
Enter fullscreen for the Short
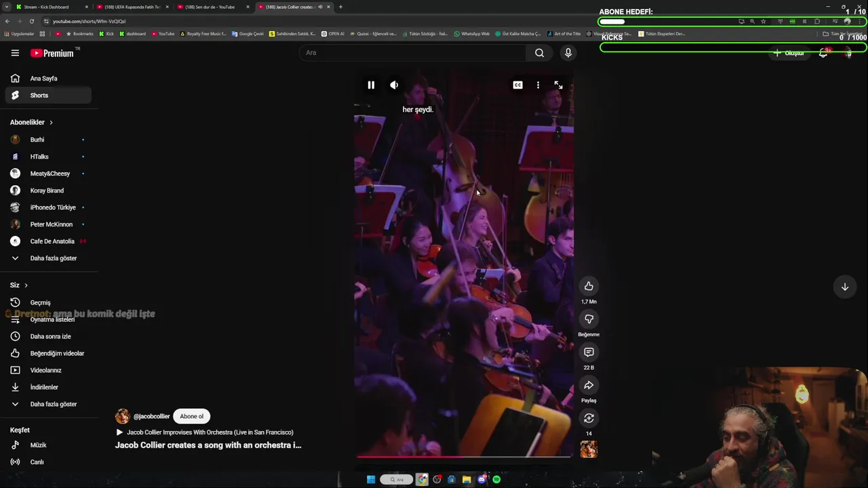click(558, 85)
